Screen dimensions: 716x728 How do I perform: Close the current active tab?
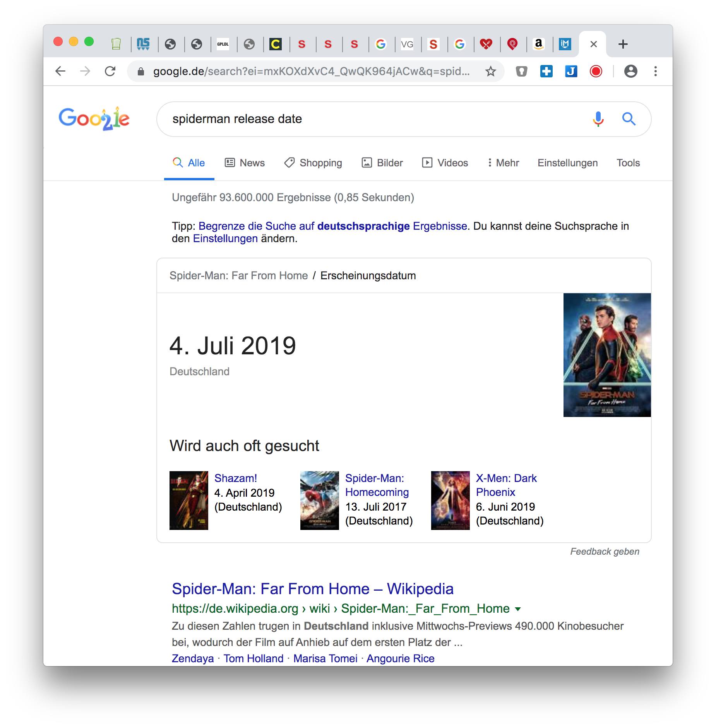pos(594,44)
